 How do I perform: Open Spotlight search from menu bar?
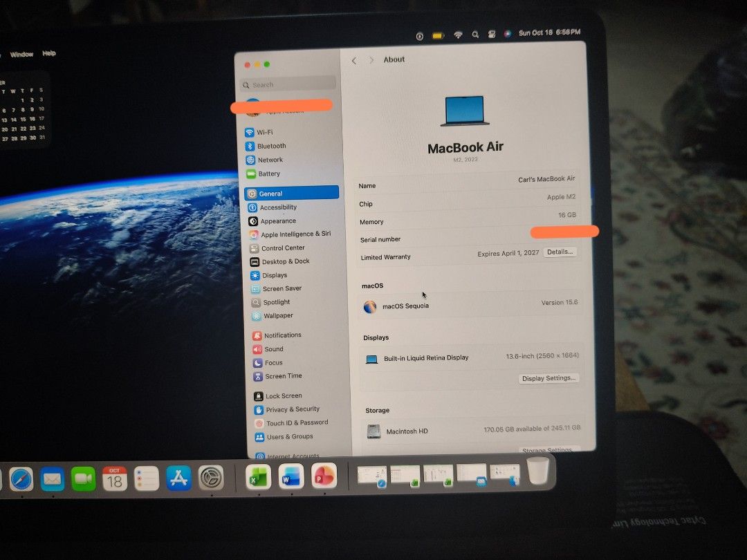click(475, 35)
